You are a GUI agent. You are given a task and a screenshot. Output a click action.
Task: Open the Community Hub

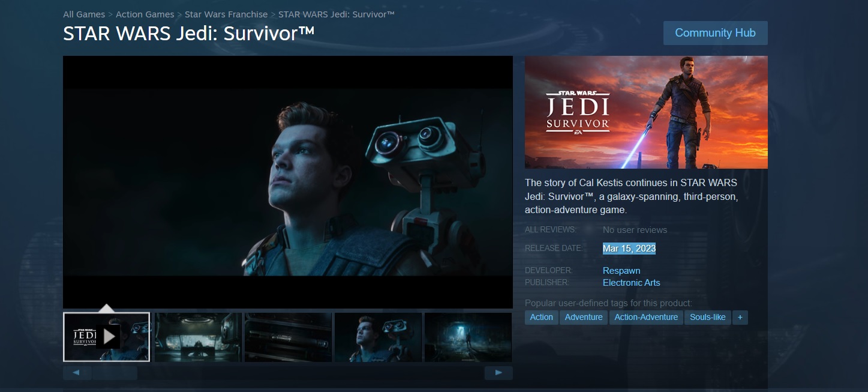point(715,33)
